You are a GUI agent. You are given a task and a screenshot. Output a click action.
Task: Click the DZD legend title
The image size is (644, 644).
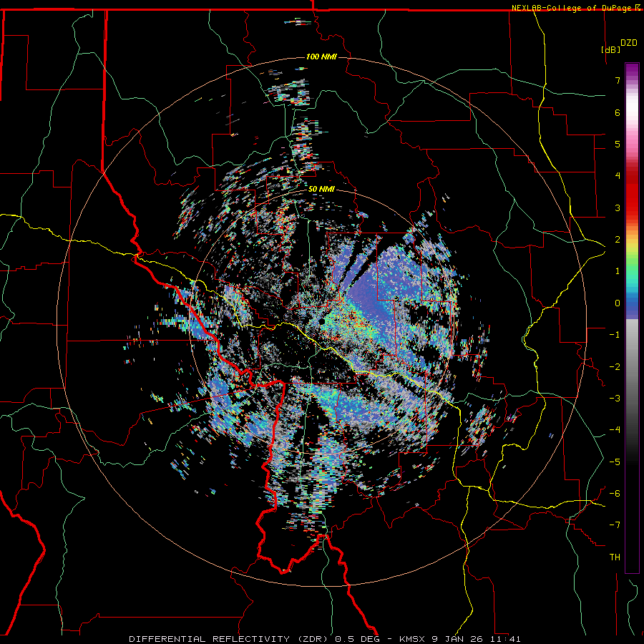pyautogui.click(x=629, y=43)
